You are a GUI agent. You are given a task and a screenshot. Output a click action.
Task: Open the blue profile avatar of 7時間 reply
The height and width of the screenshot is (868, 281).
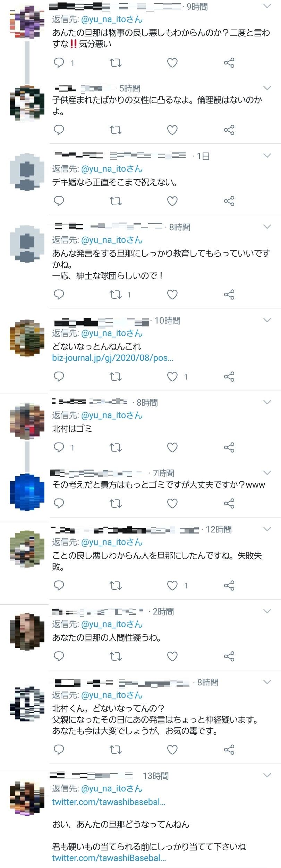(x=27, y=492)
